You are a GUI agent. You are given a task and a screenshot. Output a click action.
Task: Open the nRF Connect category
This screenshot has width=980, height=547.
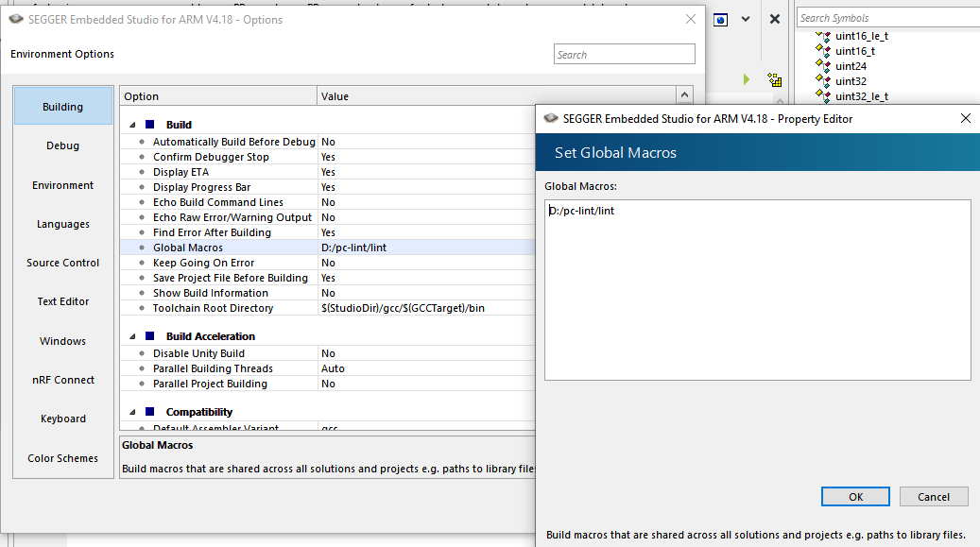pyautogui.click(x=63, y=380)
